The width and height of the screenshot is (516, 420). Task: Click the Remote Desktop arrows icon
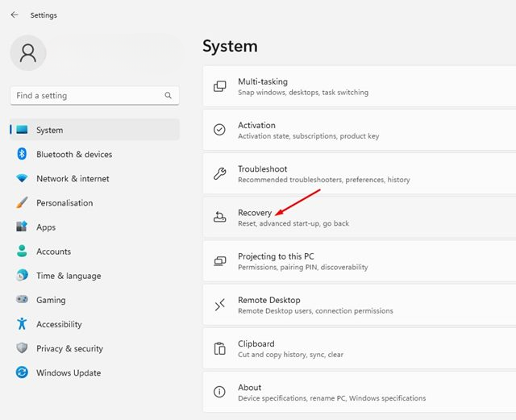point(219,305)
